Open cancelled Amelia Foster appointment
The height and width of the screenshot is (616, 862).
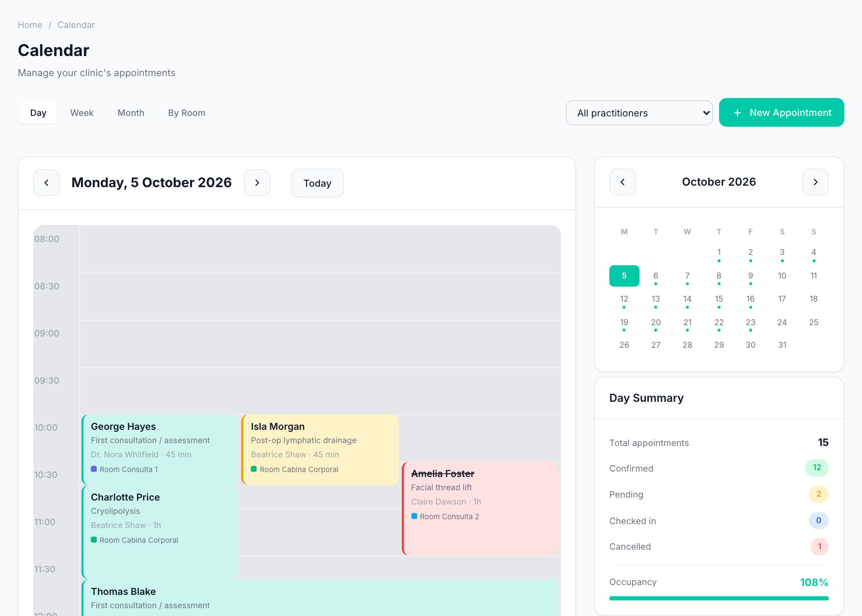pyautogui.click(x=480, y=508)
